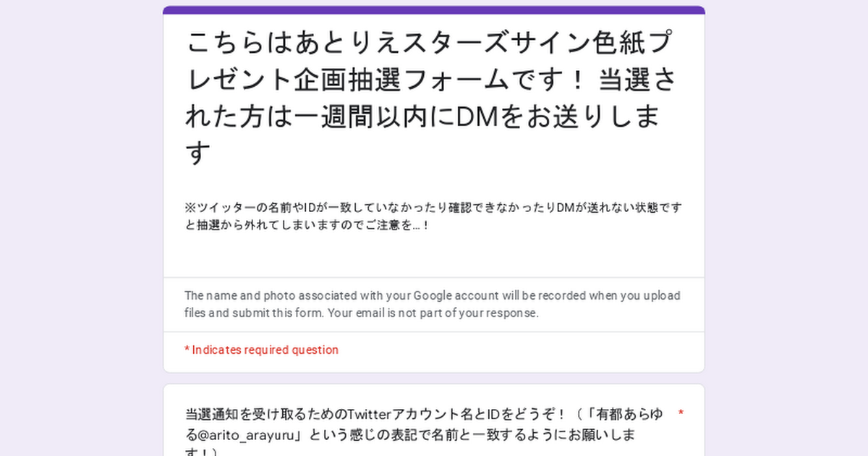Click the phrase 当選通知 starting the question

pyautogui.click(x=213, y=415)
